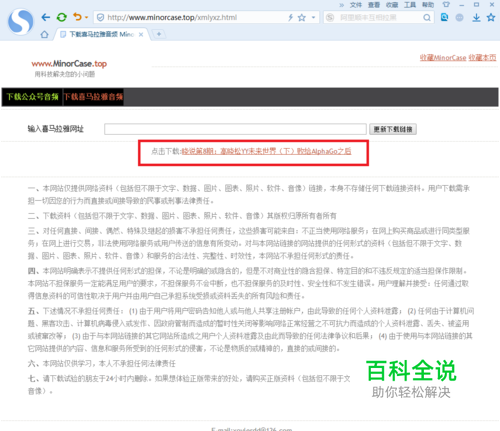Click the site security shield icon
The image size is (500, 431).
click(100, 17)
